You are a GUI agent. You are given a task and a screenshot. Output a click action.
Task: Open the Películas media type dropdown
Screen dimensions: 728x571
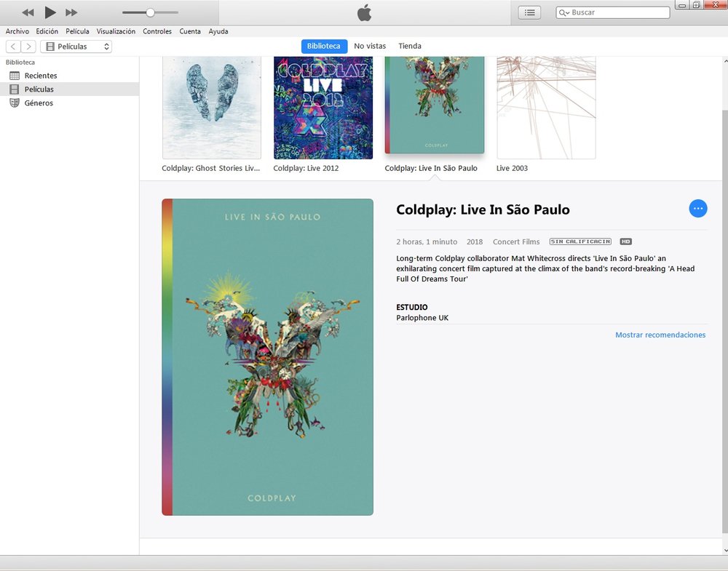tap(76, 47)
